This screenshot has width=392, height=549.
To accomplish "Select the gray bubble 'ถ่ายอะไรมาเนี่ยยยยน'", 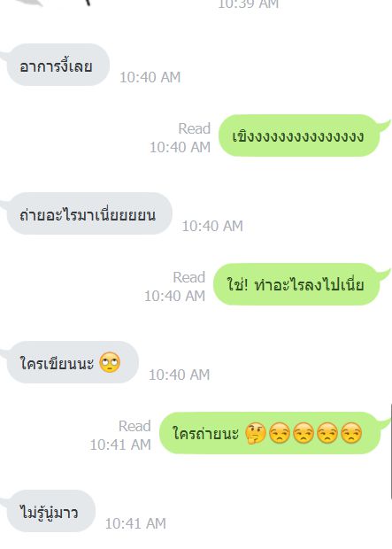I will 89,213.
